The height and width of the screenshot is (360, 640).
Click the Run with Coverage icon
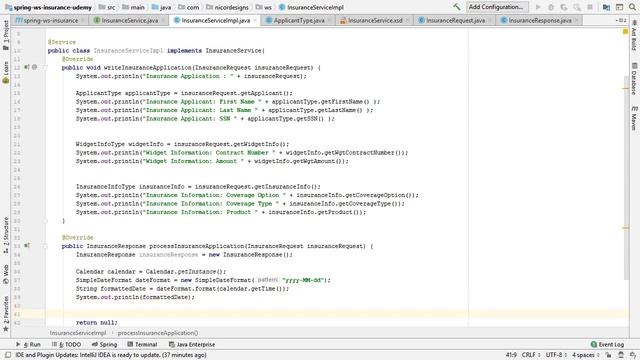click(564, 7)
